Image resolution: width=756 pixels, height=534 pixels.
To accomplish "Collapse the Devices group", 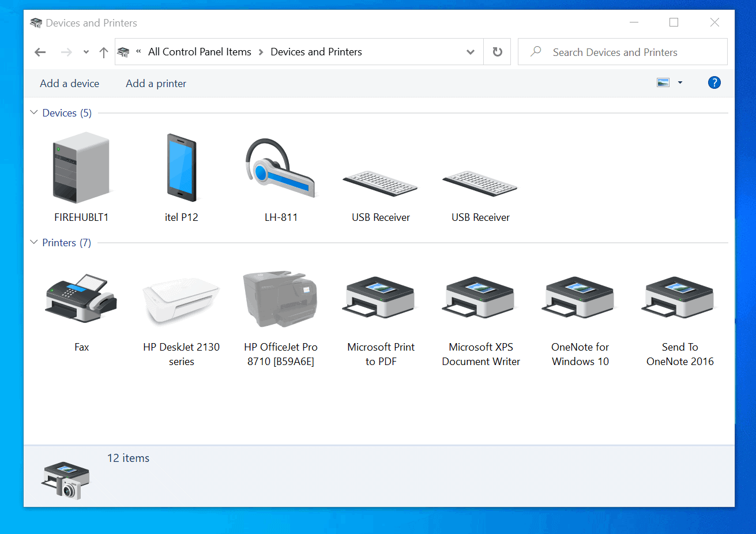I will click(x=33, y=112).
